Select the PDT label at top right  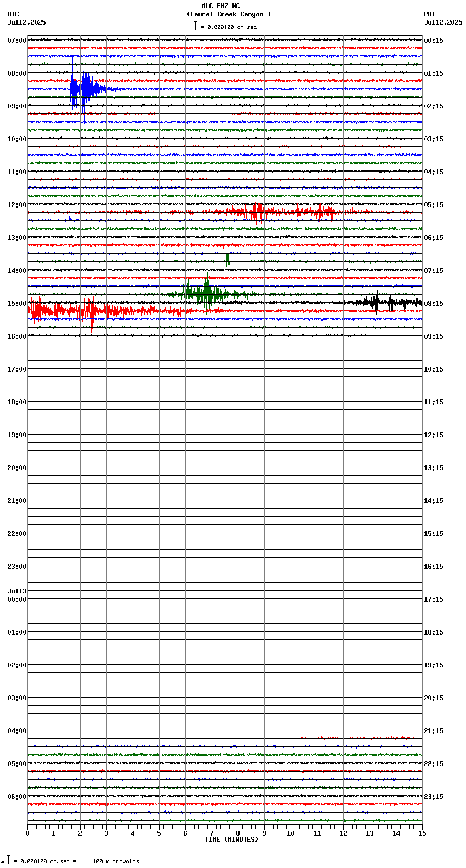tap(429, 14)
